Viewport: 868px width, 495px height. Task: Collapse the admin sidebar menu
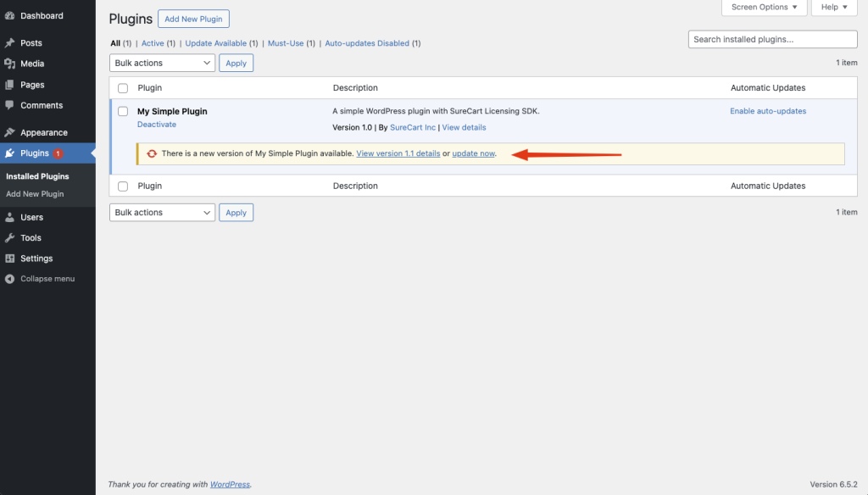tap(47, 279)
